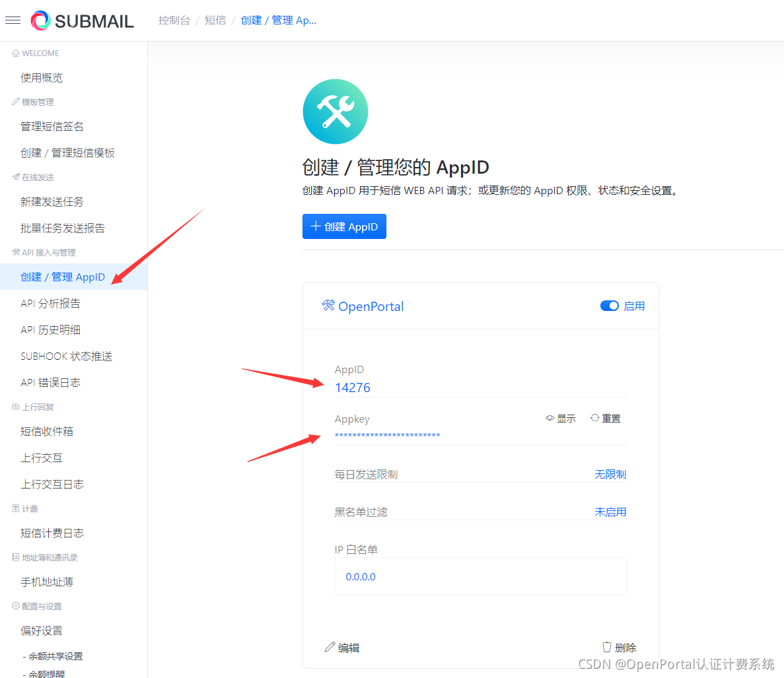Click the 每日发送限制 label
784x678 pixels.
pos(366,474)
